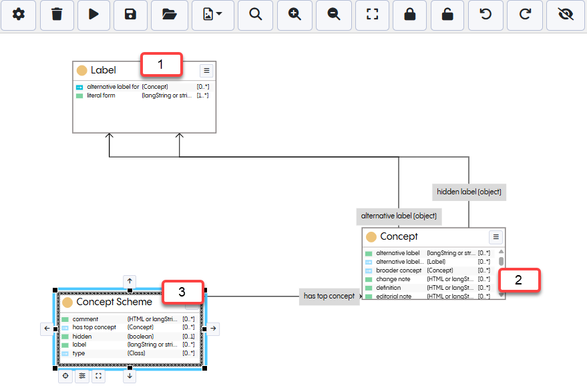Screen dimensions: 587x392
Task: Open a diagram with folder icon
Action: (x=169, y=15)
